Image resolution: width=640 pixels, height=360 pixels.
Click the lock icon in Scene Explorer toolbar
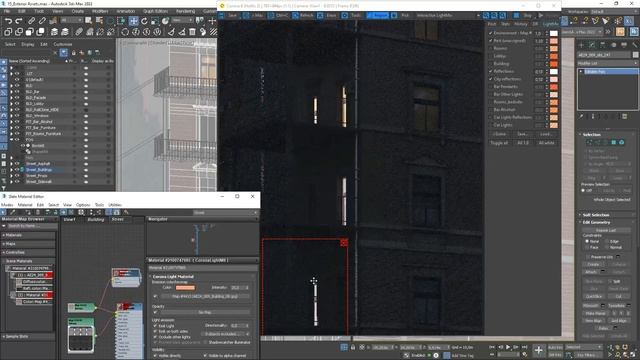pos(73,52)
